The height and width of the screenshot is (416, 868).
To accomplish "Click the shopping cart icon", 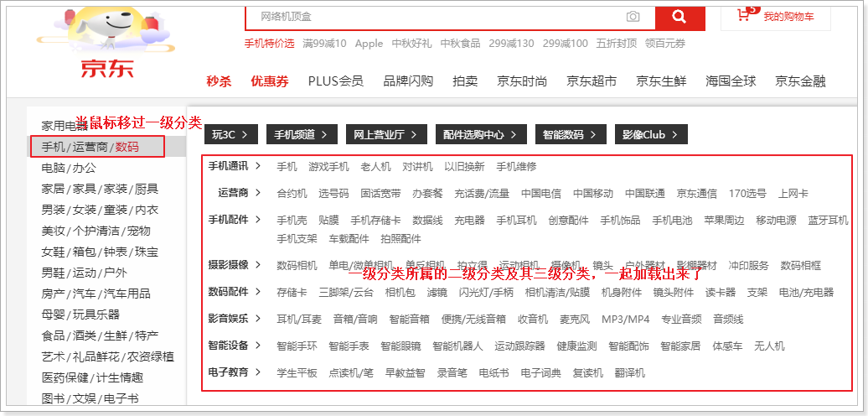I will click(743, 16).
